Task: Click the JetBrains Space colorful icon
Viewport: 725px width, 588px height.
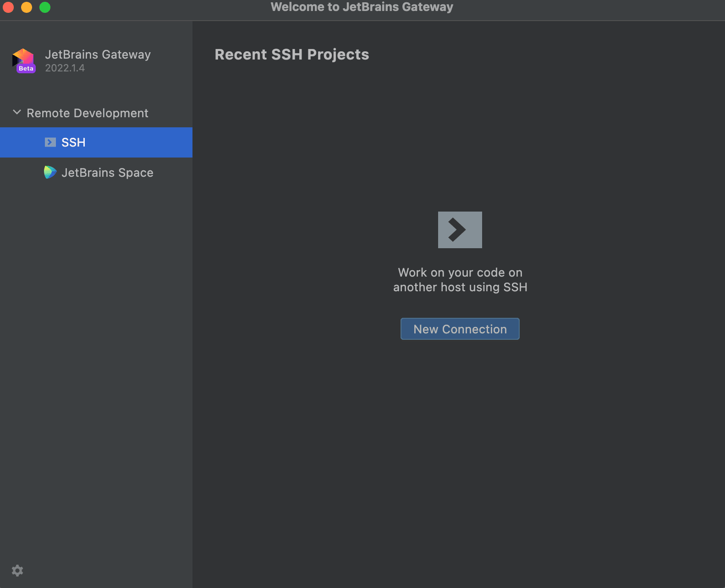Action: 50,172
